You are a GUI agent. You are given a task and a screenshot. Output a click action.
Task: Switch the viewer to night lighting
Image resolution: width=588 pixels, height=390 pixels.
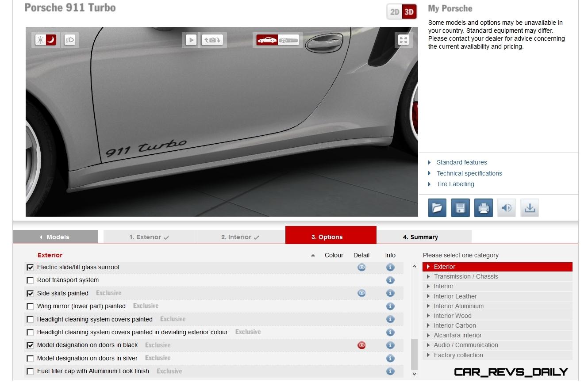[51, 40]
